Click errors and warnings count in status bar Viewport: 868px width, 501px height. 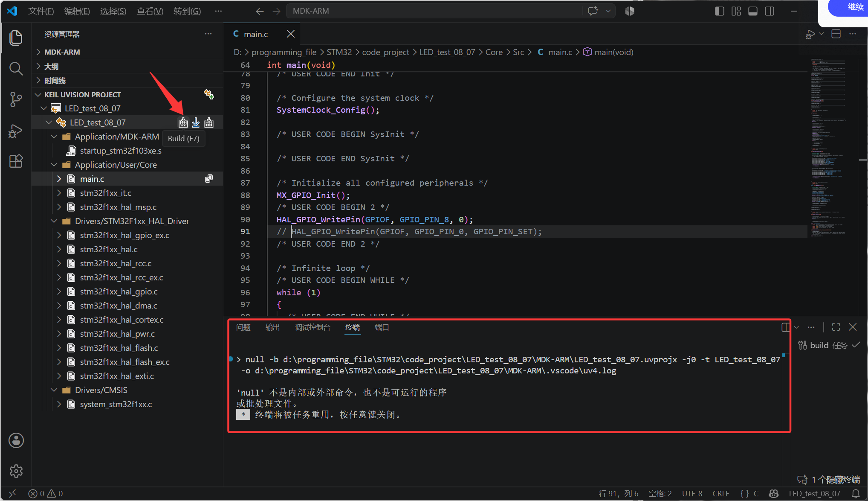[x=46, y=494]
